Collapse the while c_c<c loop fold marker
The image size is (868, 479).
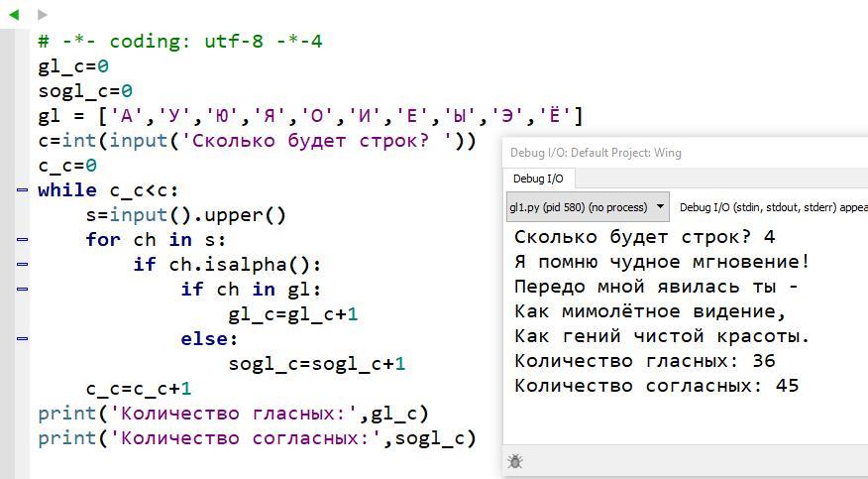(22, 190)
